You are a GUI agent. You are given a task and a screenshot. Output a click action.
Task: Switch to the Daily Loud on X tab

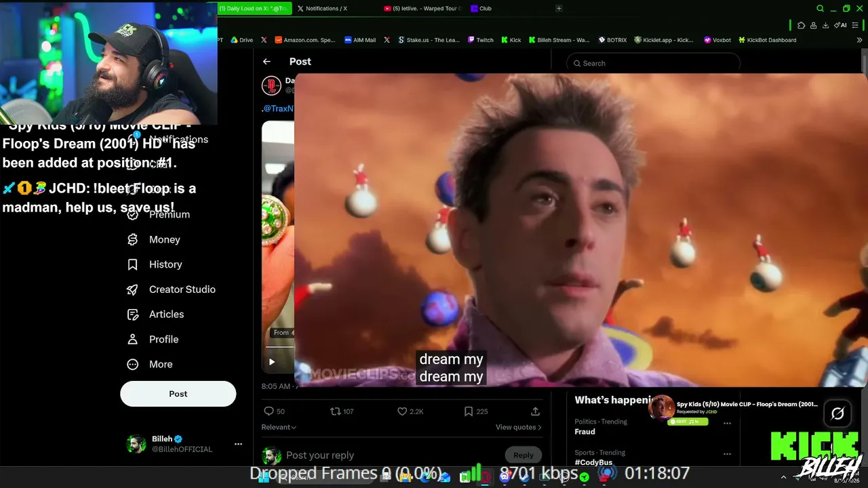pos(254,8)
